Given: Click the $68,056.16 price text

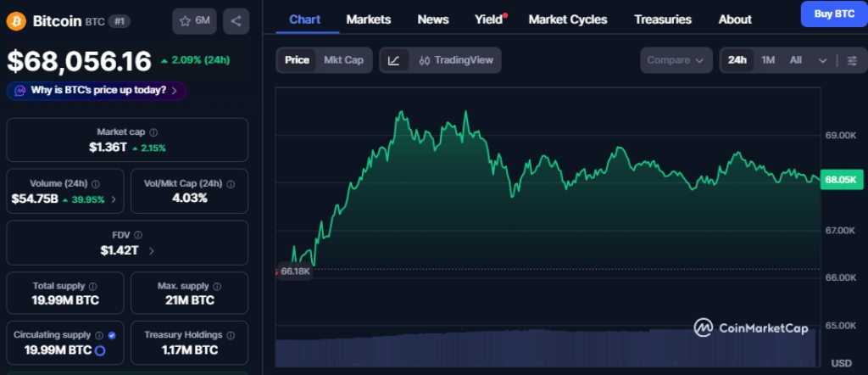Looking at the screenshot, I should (x=79, y=61).
